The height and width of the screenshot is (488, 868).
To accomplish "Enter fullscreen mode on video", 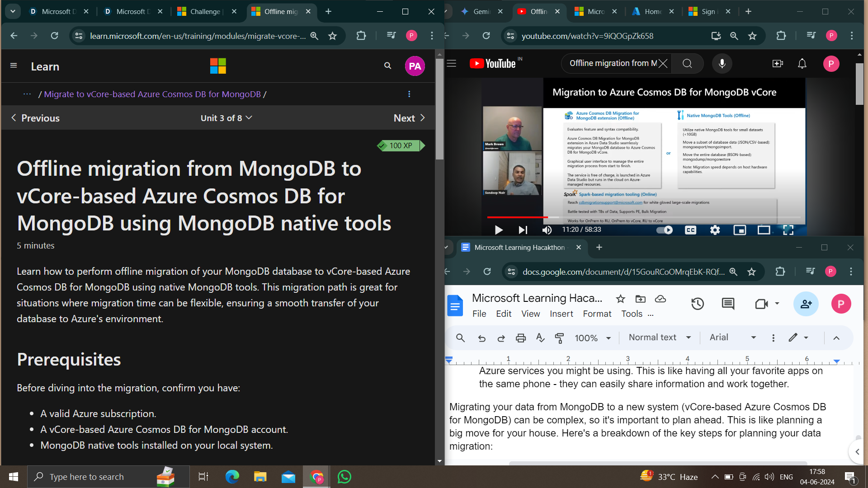I will coord(788,230).
